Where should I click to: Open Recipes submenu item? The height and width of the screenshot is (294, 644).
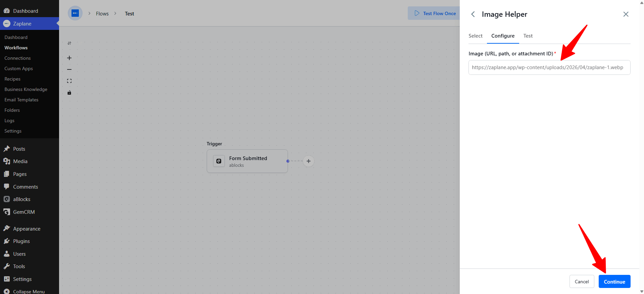coord(12,79)
